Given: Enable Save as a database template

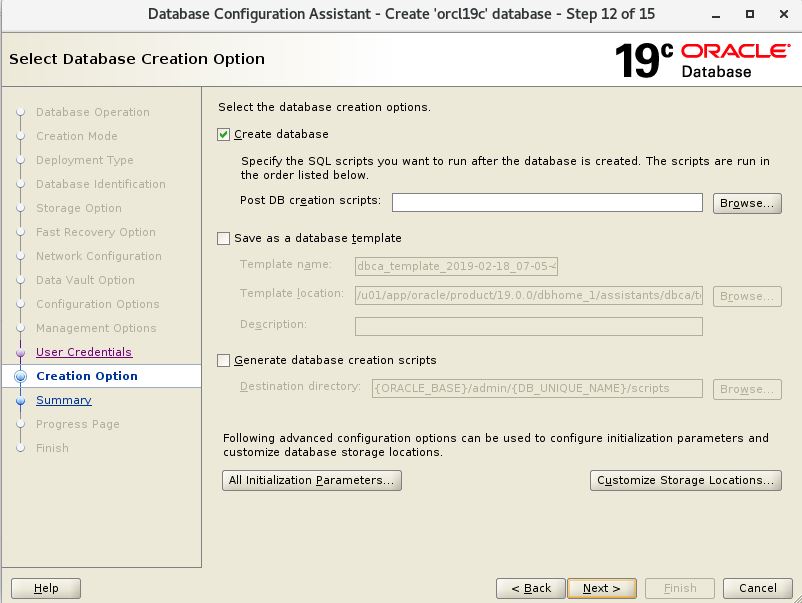Looking at the screenshot, I should pos(224,238).
